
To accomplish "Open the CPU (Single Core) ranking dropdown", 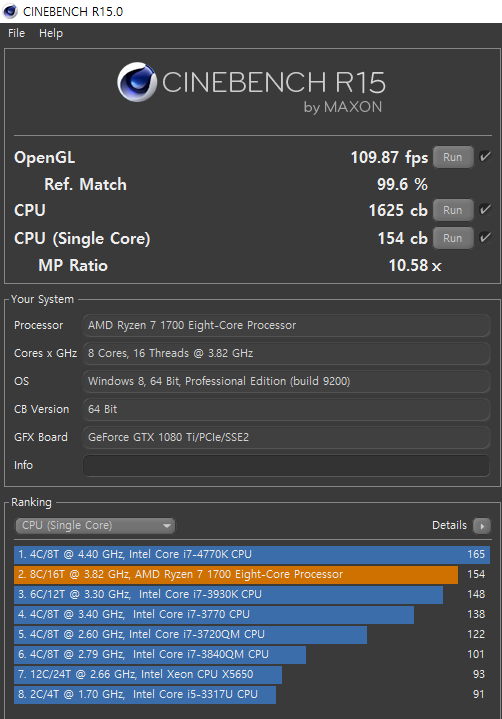I will point(95,525).
